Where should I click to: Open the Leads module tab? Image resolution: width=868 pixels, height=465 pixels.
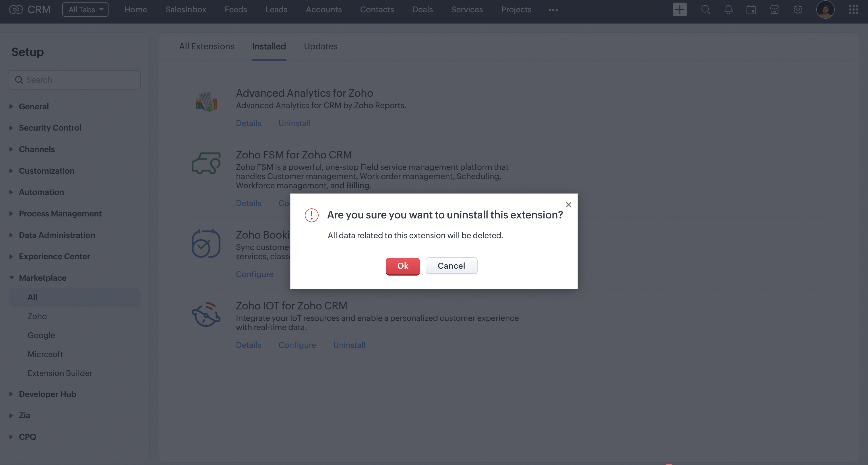click(x=276, y=9)
